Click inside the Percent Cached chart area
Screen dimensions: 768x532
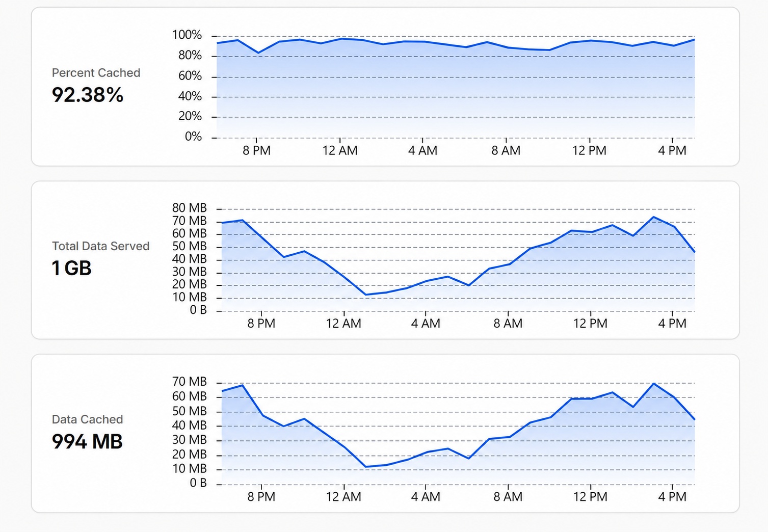(456, 87)
